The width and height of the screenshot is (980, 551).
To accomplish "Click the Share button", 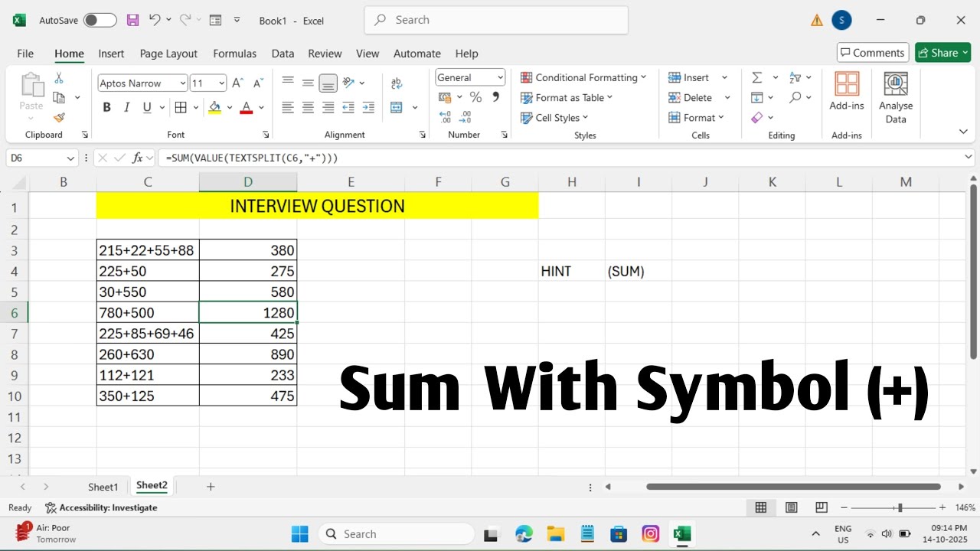I will [x=943, y=53].
